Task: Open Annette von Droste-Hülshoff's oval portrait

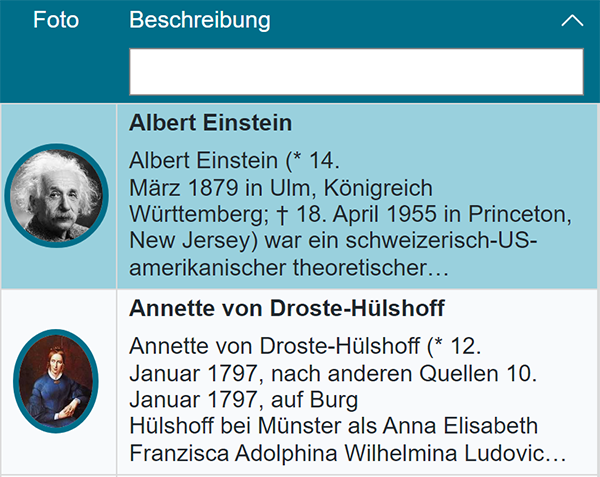Action: click(56, 381)
